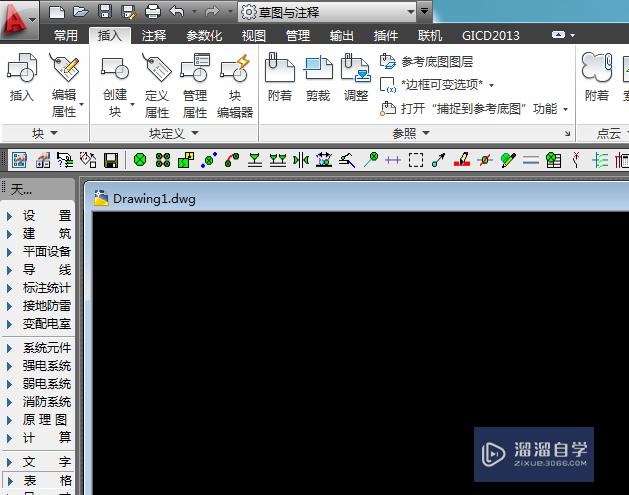Click the double horizontal lines toolbar icon

pyautogui.click(x=531, y=160)
